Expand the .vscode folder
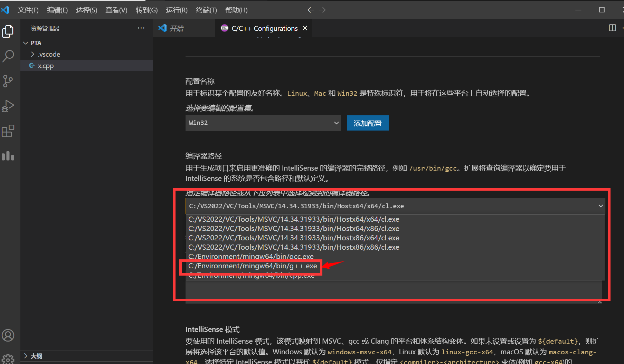This screenshot has height=364, width=624. pos(86,54)
